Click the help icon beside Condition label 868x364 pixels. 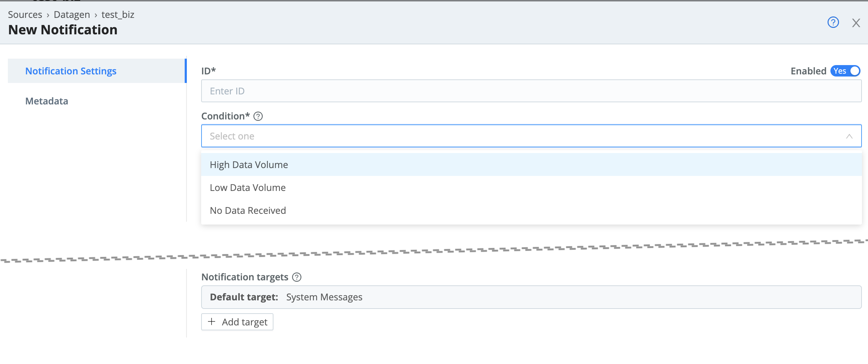pos(258,116)
